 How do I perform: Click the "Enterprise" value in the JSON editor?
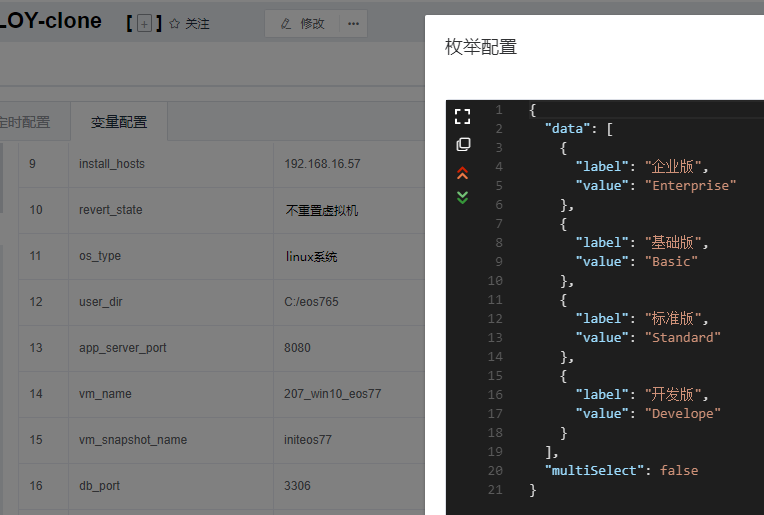(690, 185)
